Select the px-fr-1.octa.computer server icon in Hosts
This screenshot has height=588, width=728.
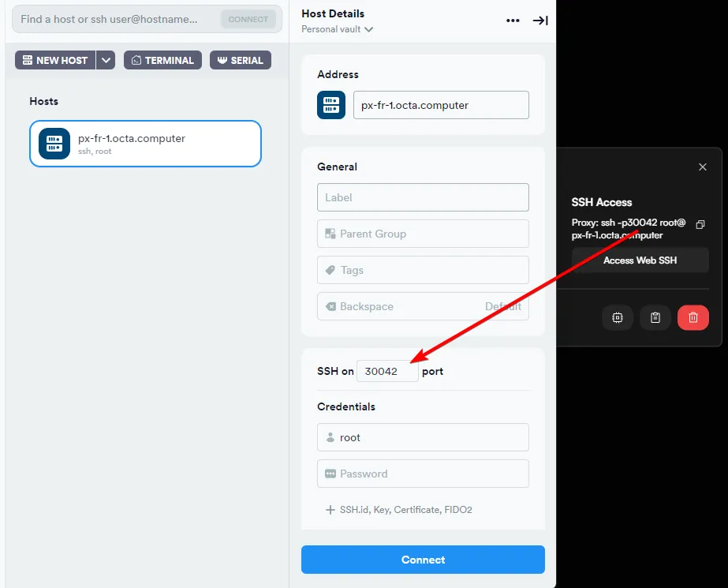pyautogui.click(x=54, y=144)
